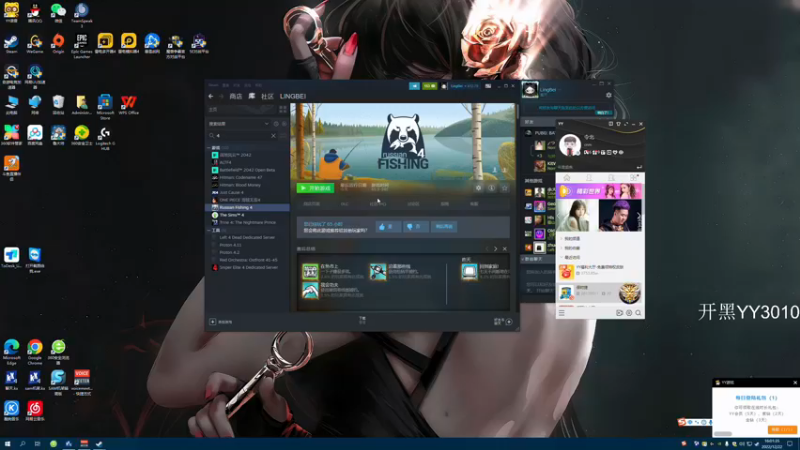Show the next post-game summary with the right arrow
The height and width of the screenshot is (450, 800).
[x=495, y=249]
